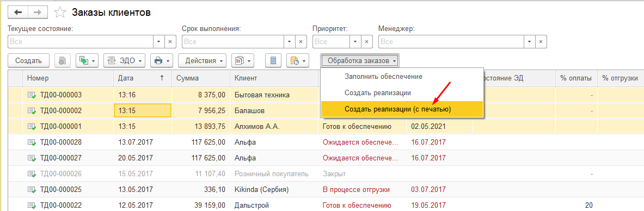644x211 pixels.
Task: Clear the Текущее состояние filter with X
Action: click(x=170, y=42)
